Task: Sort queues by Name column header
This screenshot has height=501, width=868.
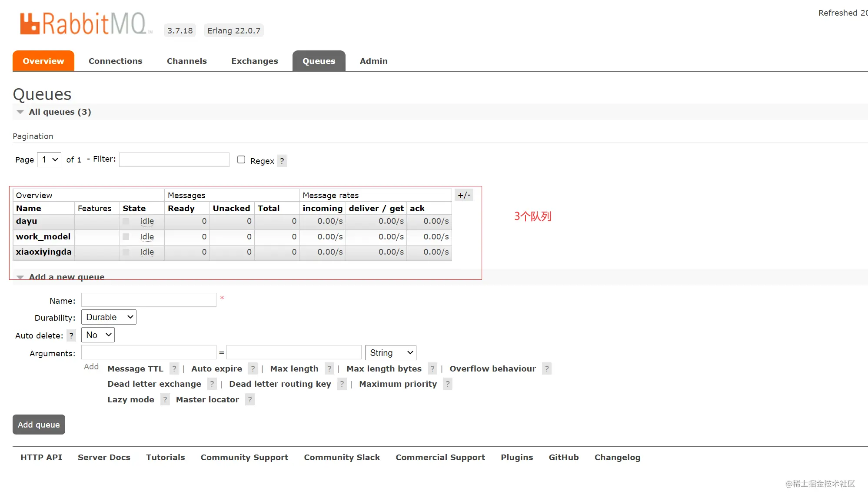Action: point(29,209)
